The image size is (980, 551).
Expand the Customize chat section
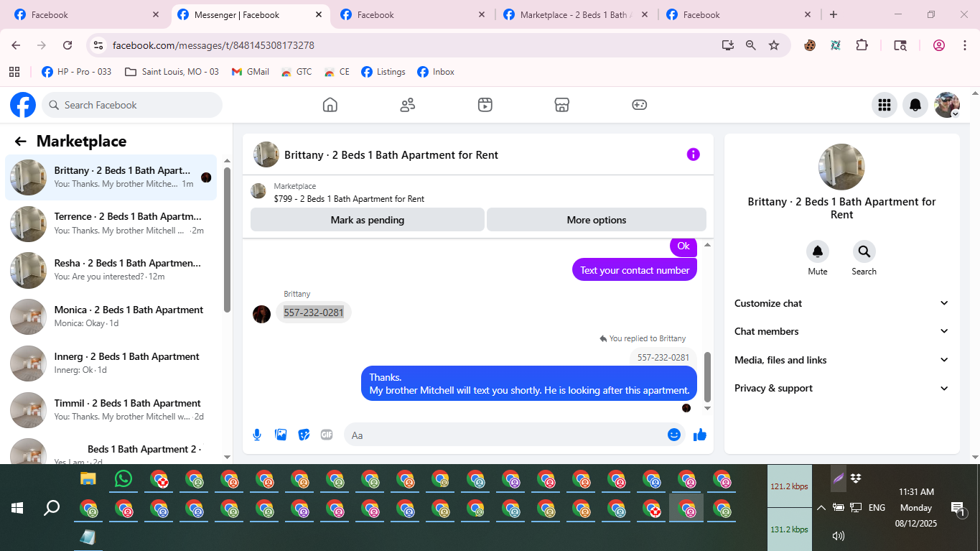coord(842,303)
